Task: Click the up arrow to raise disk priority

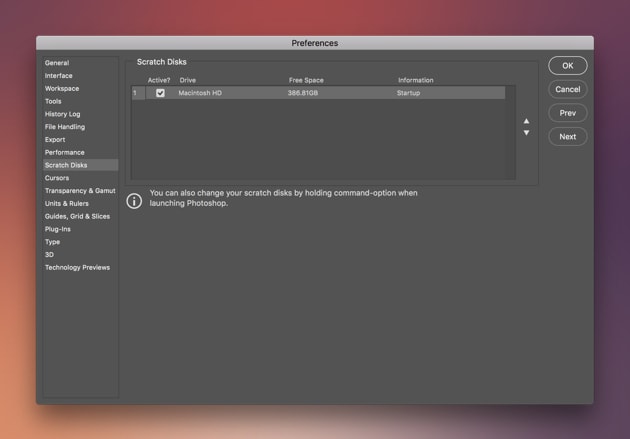Action: (x=527, y=121)
